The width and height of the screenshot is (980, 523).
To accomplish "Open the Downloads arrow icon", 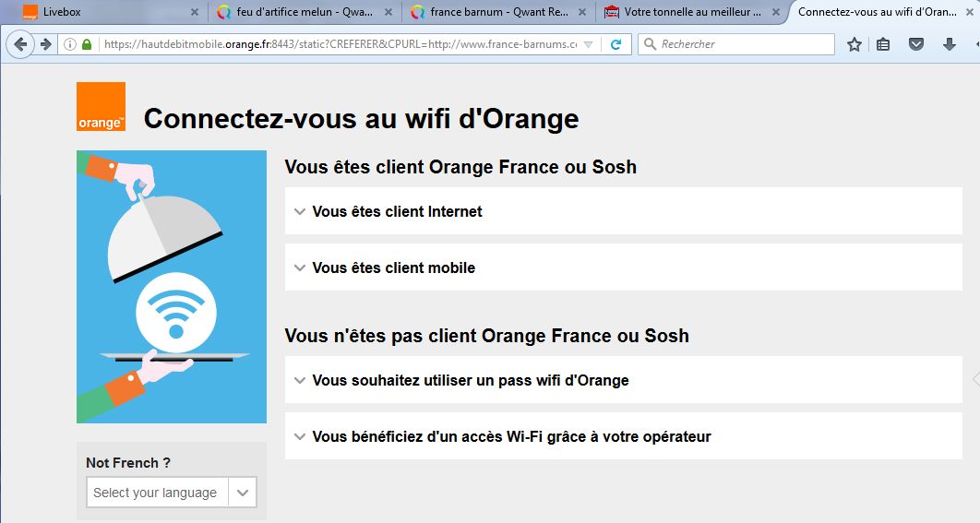I will tap(950, 44).
